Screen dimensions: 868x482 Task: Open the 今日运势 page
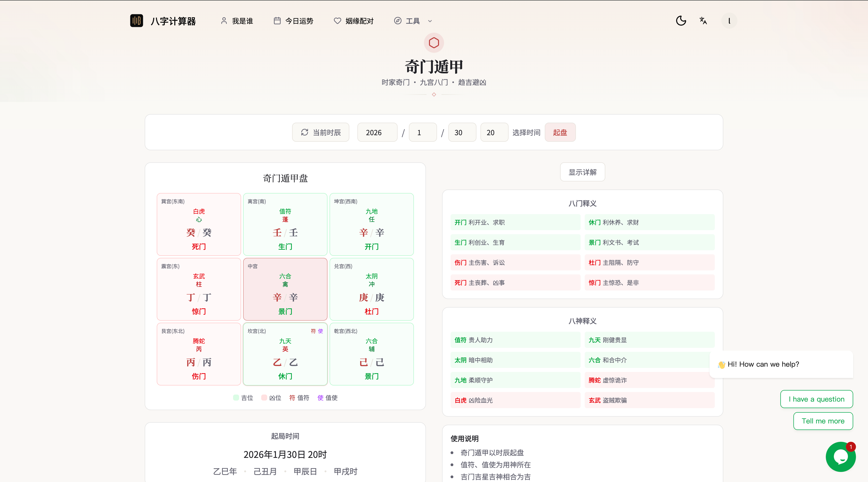point(299,21)
